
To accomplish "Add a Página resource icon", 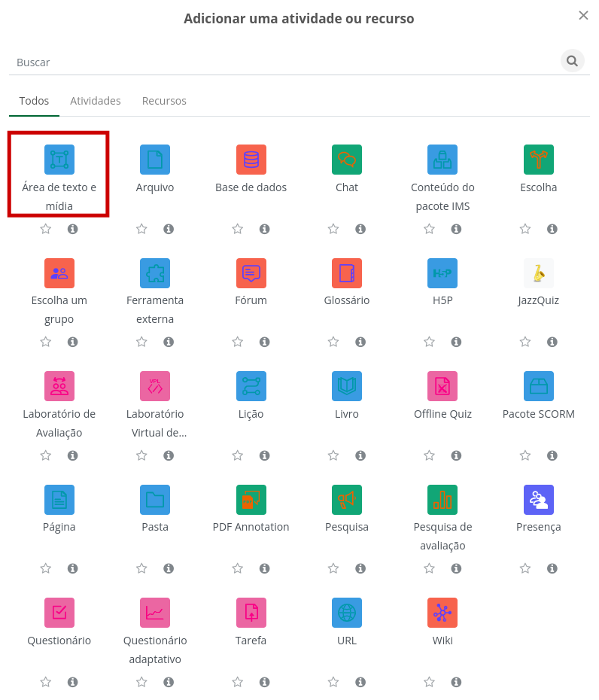I will pyautogui.click(x=59, y=500).
